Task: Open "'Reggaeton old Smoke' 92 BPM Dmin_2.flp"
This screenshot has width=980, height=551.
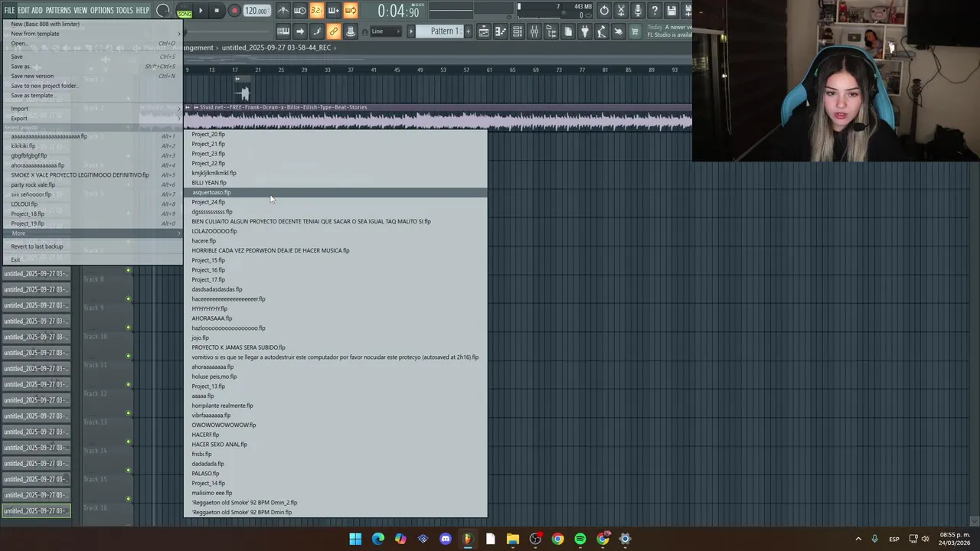Action: pyautogui.click(x=335, y=503)
